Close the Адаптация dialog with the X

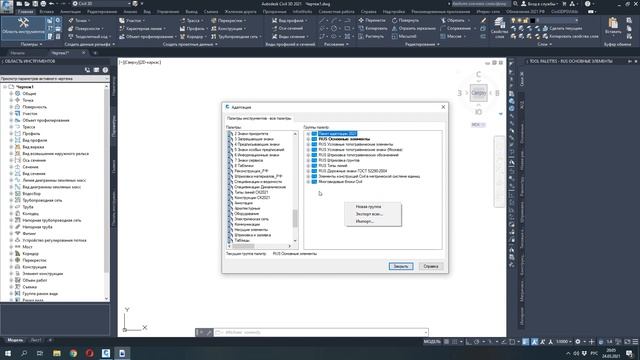(443, 107)
